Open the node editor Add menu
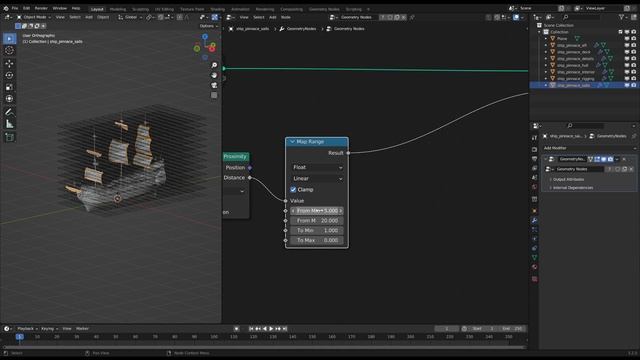The height and width of the screenshot is (360, 640). [x=273, y=18]
